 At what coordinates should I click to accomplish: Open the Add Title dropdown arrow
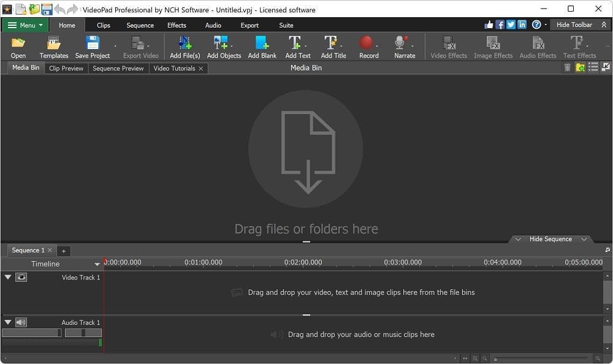[341, 46]
